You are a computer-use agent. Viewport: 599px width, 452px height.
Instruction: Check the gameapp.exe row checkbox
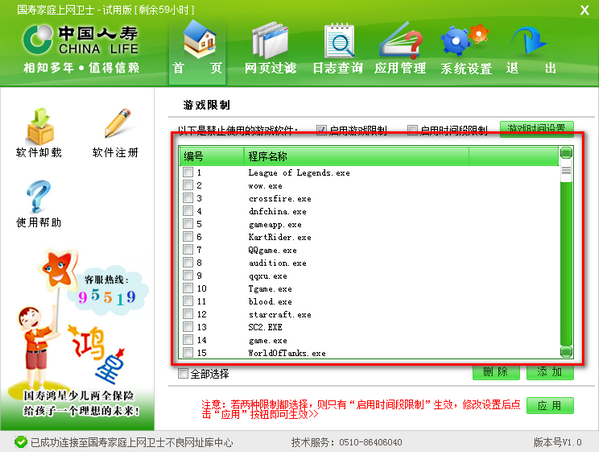(x=188, y=224)
